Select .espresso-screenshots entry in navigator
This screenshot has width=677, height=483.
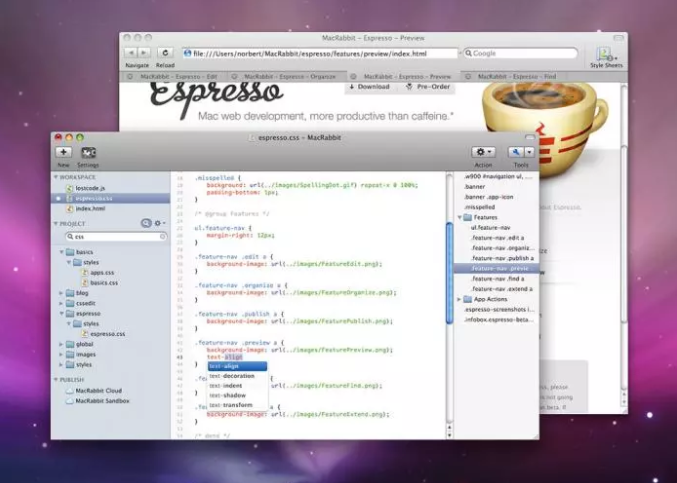pos(499,309)
